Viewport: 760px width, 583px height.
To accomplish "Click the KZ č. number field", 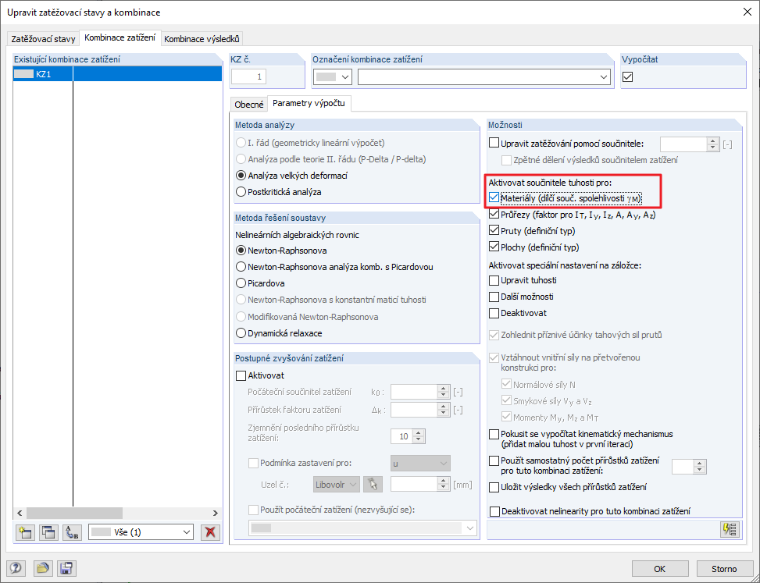I will point(249,77).
